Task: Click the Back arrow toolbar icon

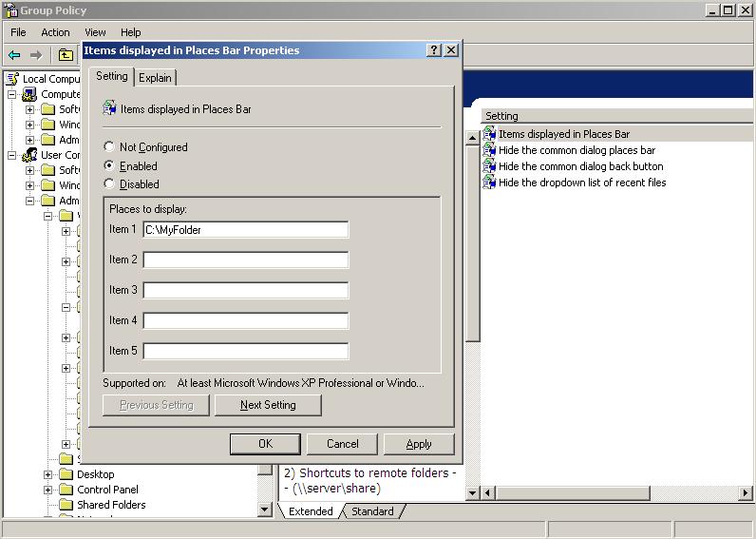Action: (x=14, y=55)
